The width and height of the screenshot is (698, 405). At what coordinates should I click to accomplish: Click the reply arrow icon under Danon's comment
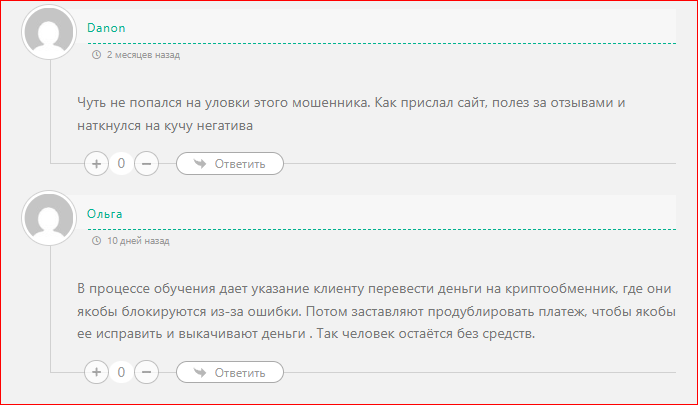click(200, 164)
